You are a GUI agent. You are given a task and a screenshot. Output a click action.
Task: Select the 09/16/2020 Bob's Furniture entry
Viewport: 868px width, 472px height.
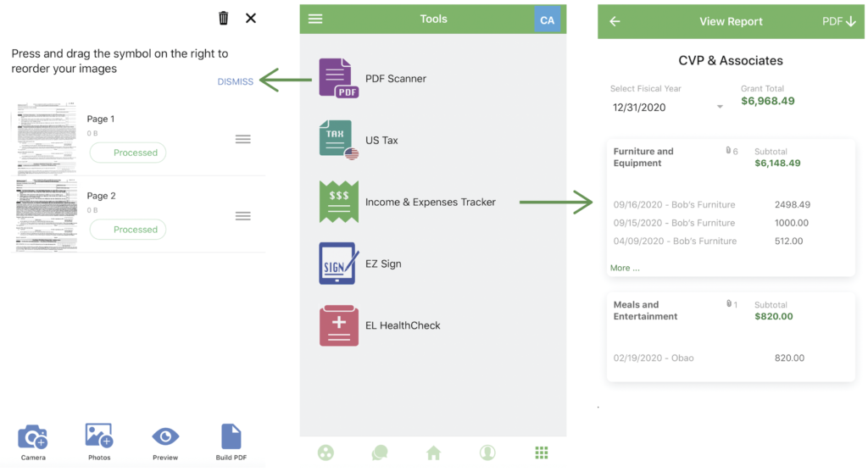coord(674,205)
